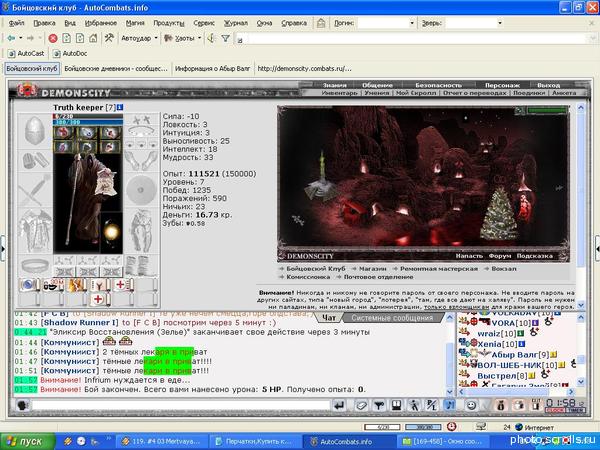Screen dimensions: 600x450
Task: Click the shield equipment slot
Action: click(x=141, y=190)
